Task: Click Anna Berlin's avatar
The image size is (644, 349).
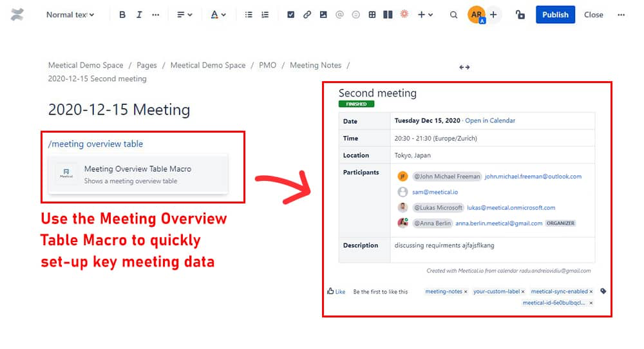Action: (x=402, y=223)
